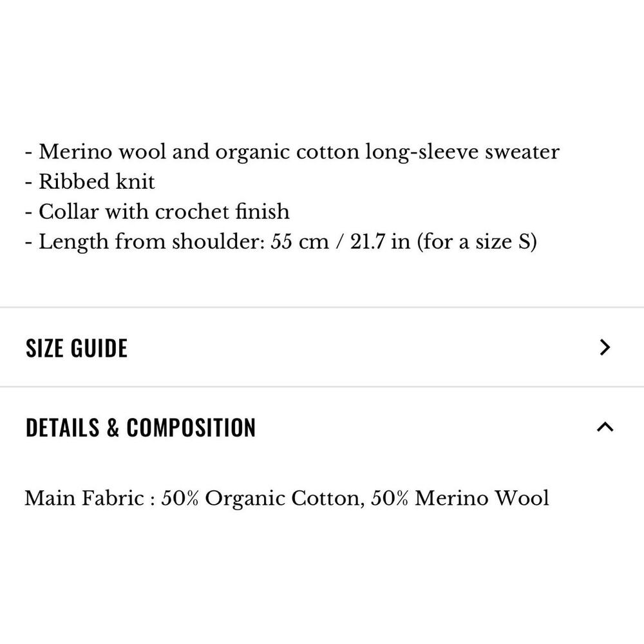Click the '55 cm' measurement value
Viewport: 644px width, 644px height.
(x=299, y=241)
